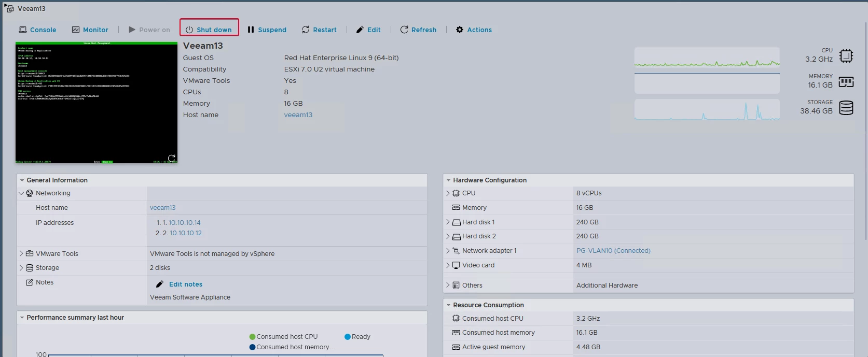Image resolution: width=868 pixels, height=357 pixels.
Task: Click the Consumed host CPU icon
Action: (456, 319)
